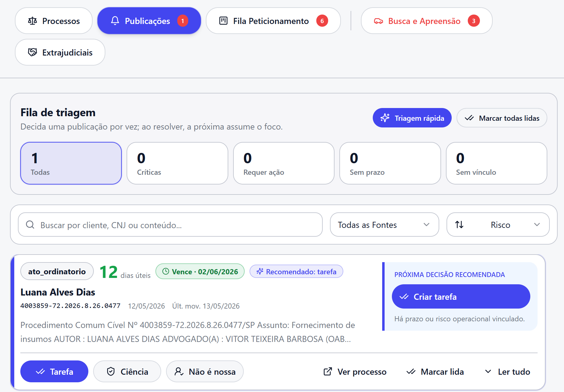Click the sort arrows icon beside Risco
Screen dimensions: 564x392
click(459, 225)
